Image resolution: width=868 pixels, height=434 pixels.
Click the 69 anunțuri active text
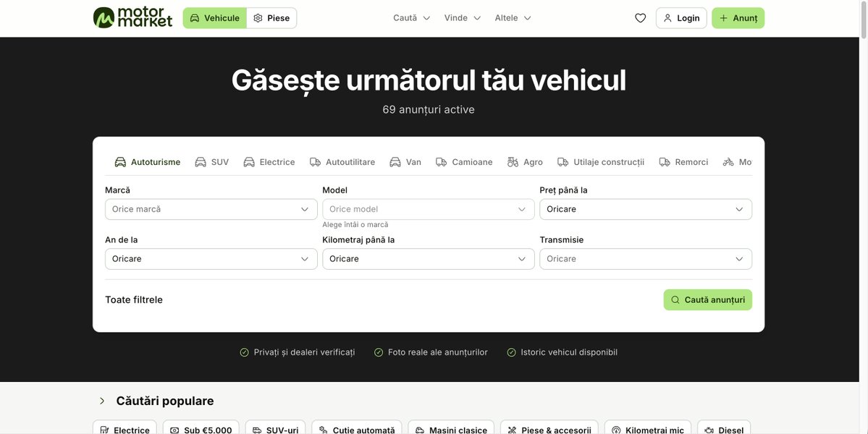(x=429, y=109)
